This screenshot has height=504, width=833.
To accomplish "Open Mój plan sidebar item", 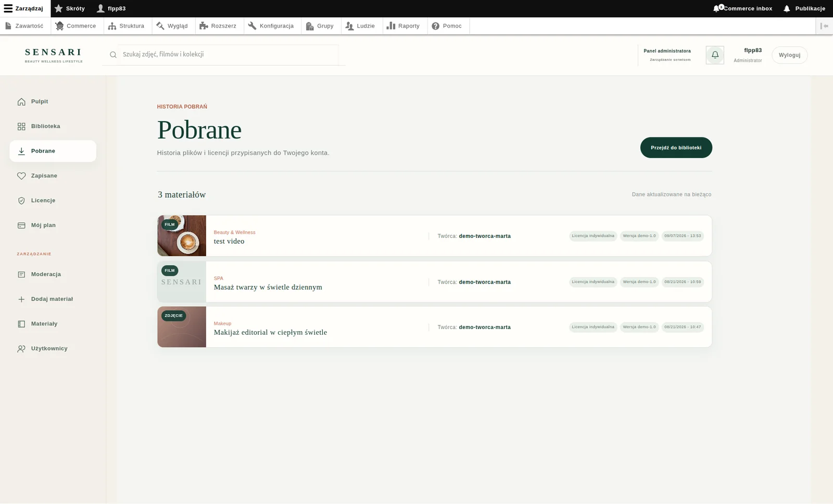I will point(53,225).
